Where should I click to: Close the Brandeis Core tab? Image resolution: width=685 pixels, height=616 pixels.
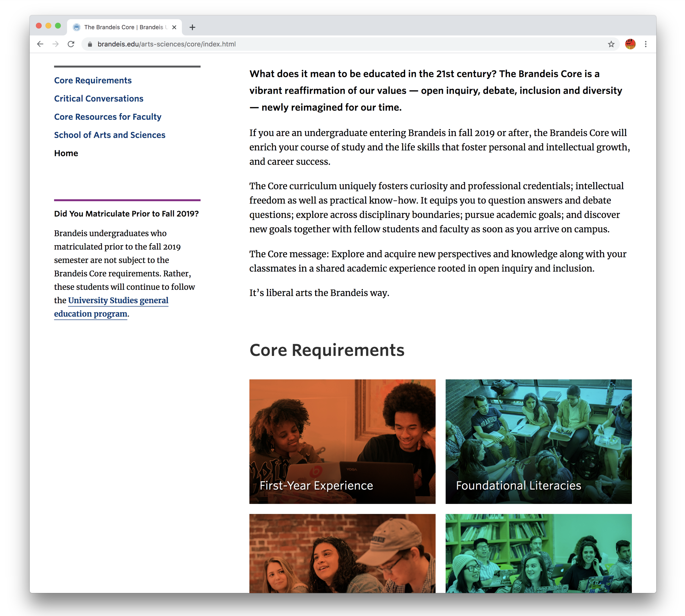[174, 27]
